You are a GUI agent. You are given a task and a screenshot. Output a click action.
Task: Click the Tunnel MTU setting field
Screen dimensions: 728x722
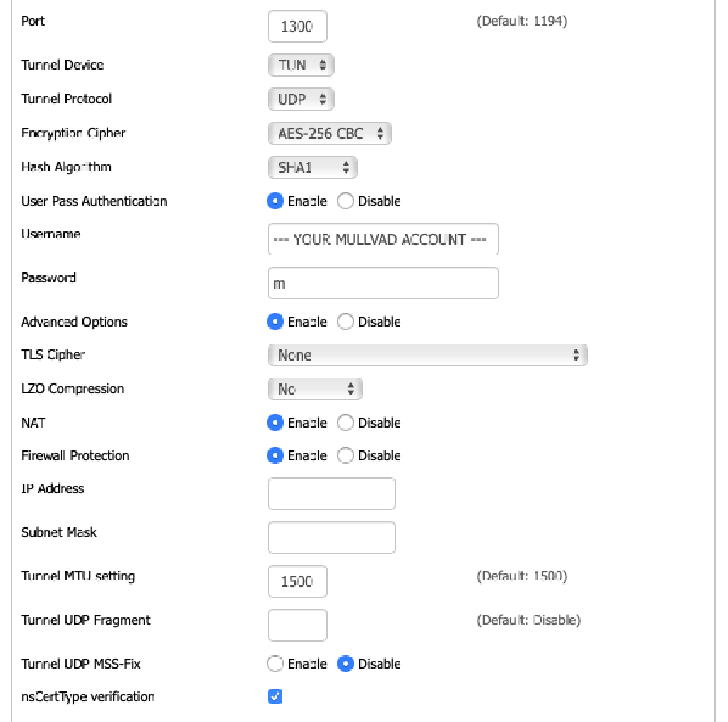click(x=297, y=581)
